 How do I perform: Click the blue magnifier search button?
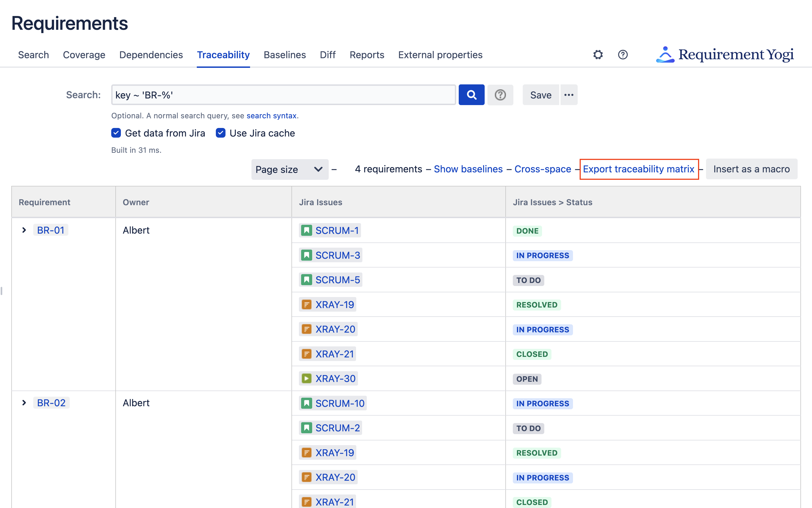click(x=471, y=95)
